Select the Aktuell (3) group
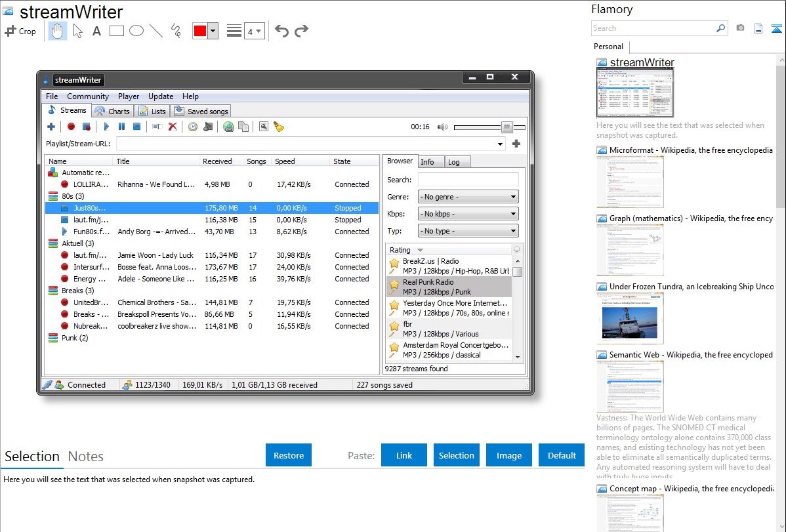The width and height of the screenshot is (786, 532). pyautogui.click(x=78, y=243)
